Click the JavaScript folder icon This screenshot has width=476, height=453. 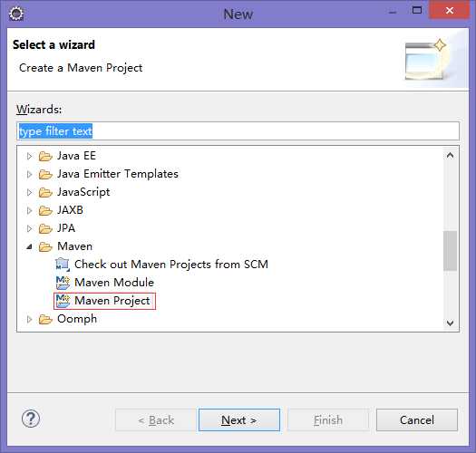[x=45, y=192]
